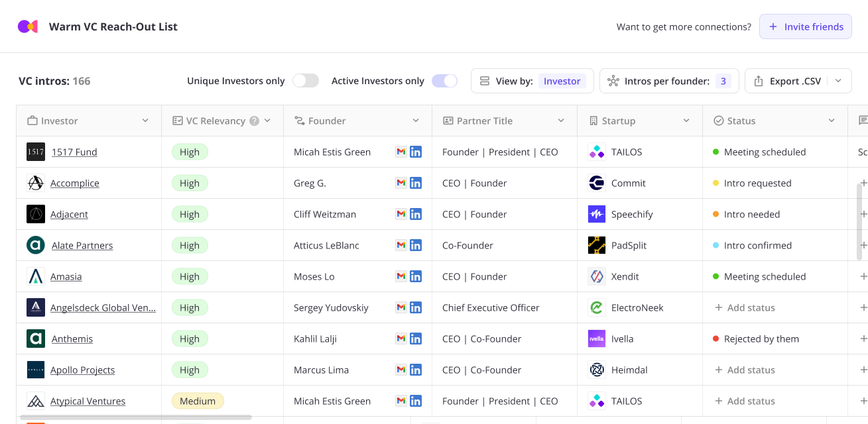868x424 pixels.
Task: Click the Commit startup logo
Action: point(597,183)
